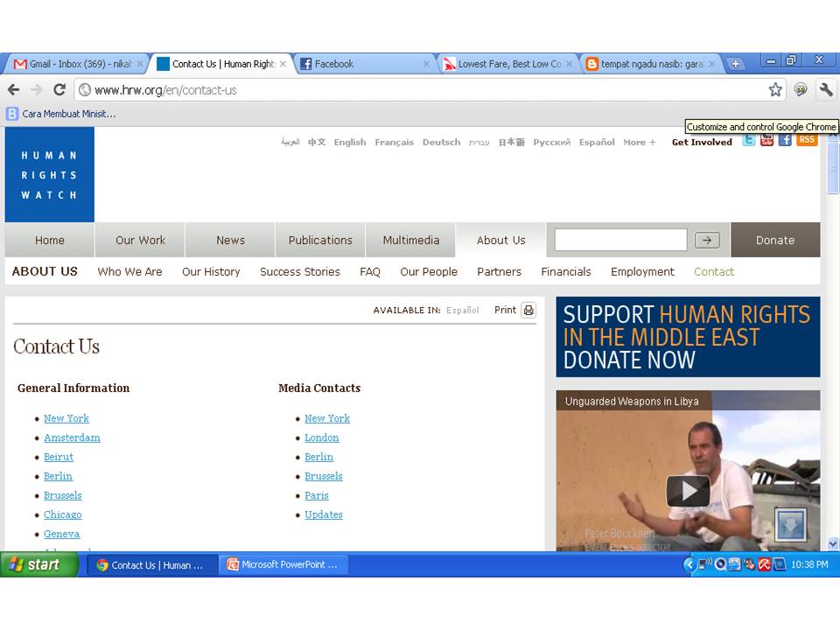Open Geneva general information link
The width and height of the screenshot is (840, 630).
(61, 534)
